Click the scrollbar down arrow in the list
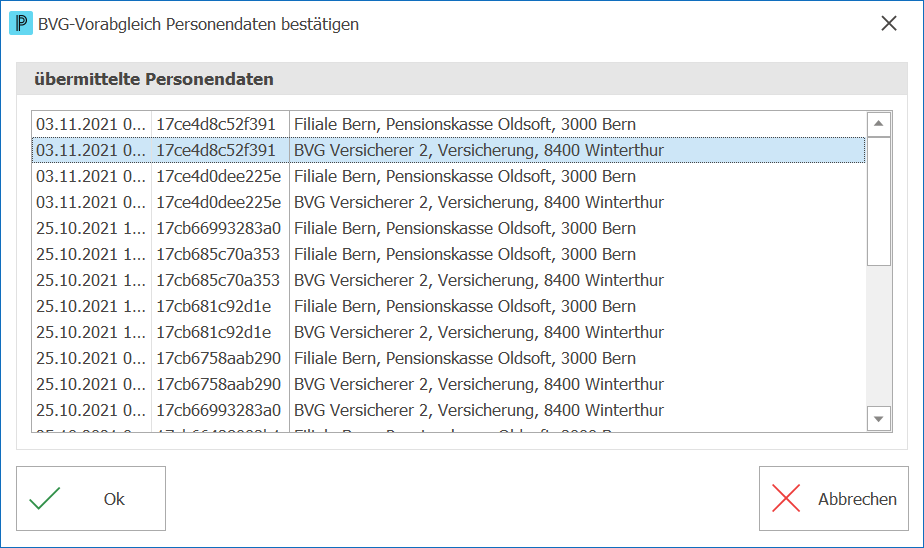 pyautogui.click(x=879, y=419)
